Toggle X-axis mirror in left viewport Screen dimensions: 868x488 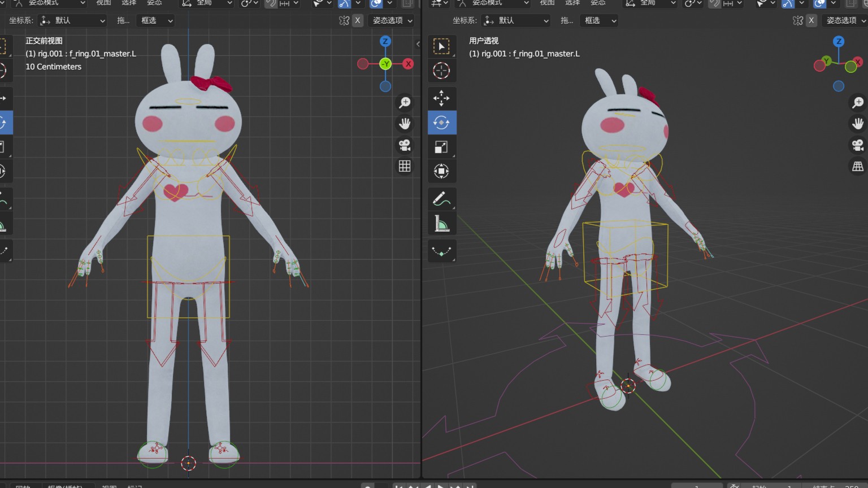(358, 20)
